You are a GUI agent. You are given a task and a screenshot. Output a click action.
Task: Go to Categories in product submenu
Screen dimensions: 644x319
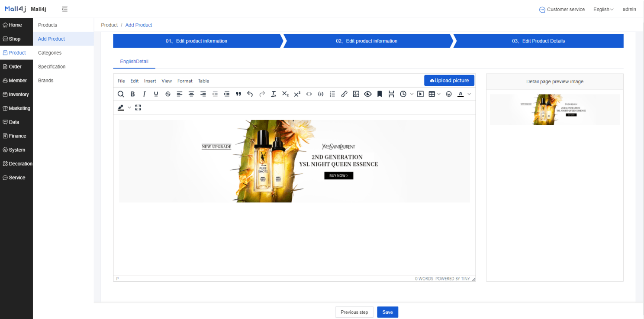(x=63, y=53)
